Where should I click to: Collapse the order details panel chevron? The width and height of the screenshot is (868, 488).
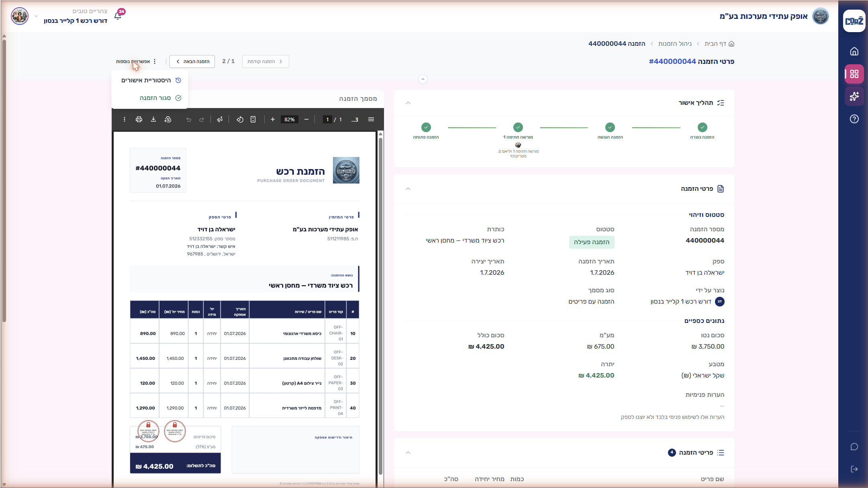[x=408, y=189]
